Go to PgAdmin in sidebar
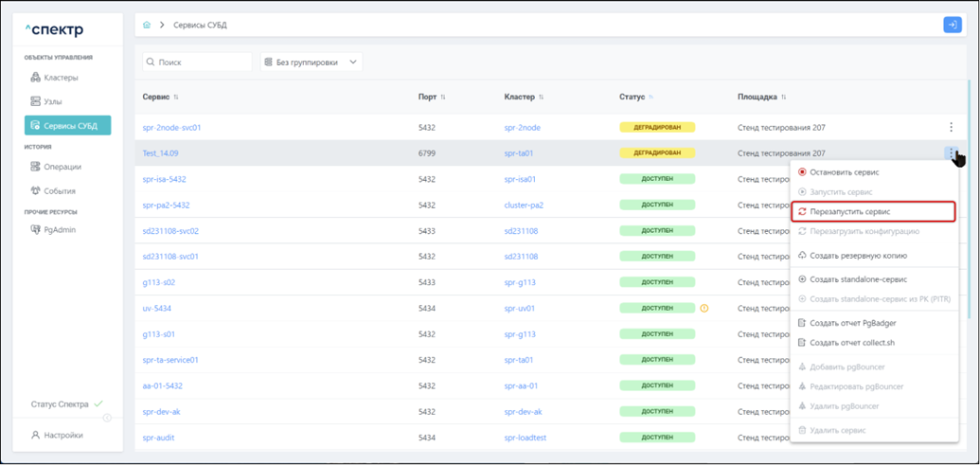This screenshot has width=980, height=465. pos(59,230)
